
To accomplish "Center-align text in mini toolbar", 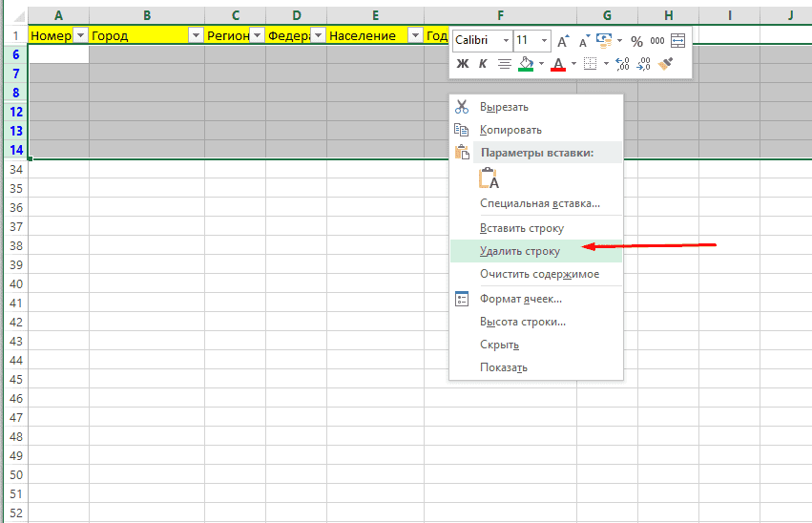I will point(504,64).
